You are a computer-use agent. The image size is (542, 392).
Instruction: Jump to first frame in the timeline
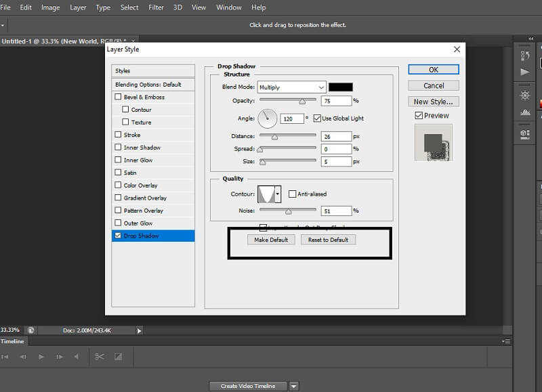[x=5, y=357]
